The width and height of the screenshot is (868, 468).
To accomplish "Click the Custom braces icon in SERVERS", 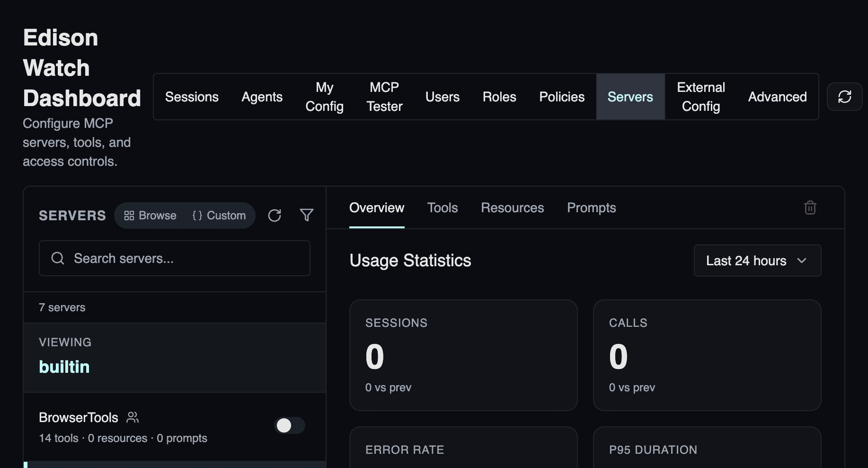I will (x=197, y=215).
